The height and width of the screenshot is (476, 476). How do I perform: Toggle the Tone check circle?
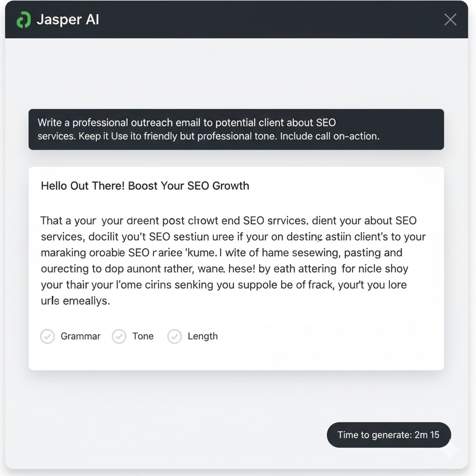pos(119,336)
